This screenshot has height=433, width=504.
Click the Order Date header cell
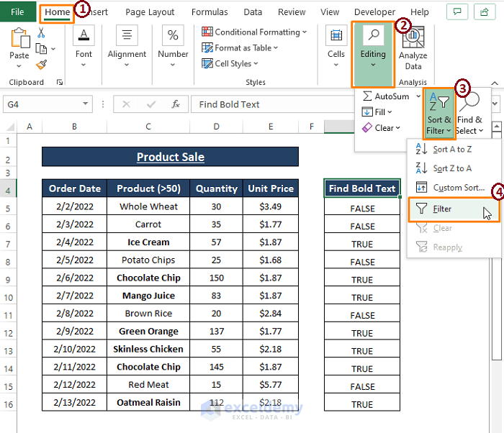point(75,188)
